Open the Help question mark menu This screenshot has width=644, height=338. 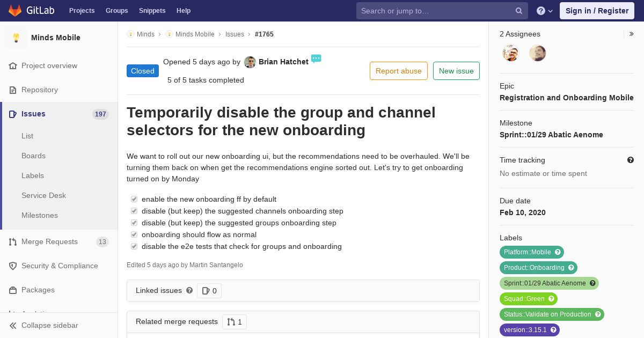click(x=545, y=11)
